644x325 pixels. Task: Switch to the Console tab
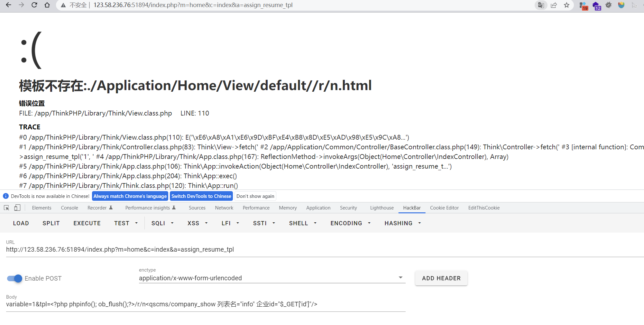(x=69, y=208)
